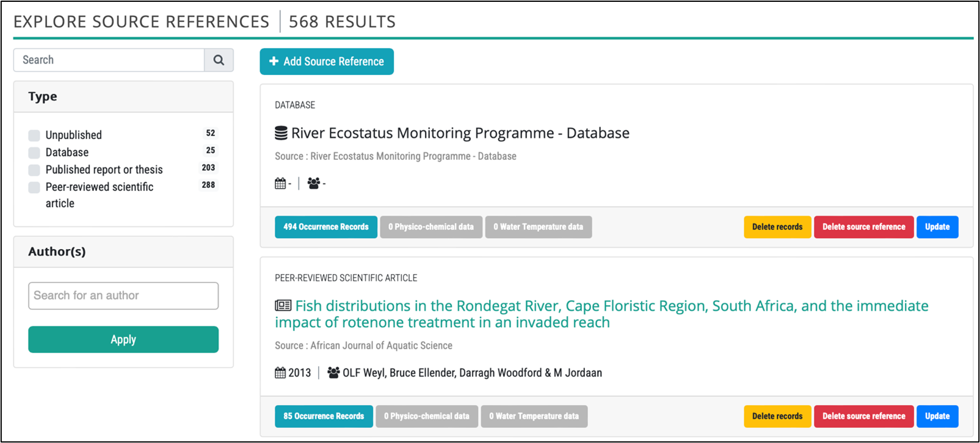The height and width of the screenshot is (443, 980).
Task: Click the authors group icon in database entry
Action: [314, 183]
